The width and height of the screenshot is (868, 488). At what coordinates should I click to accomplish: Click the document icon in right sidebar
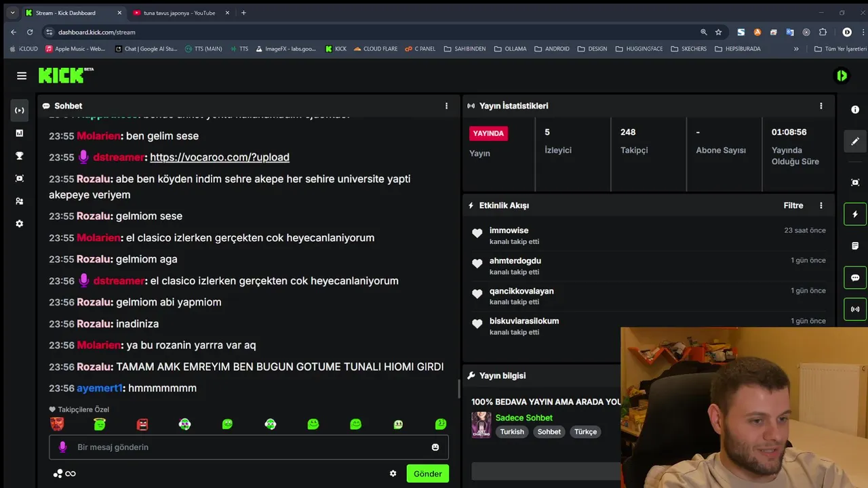point(855,246)
